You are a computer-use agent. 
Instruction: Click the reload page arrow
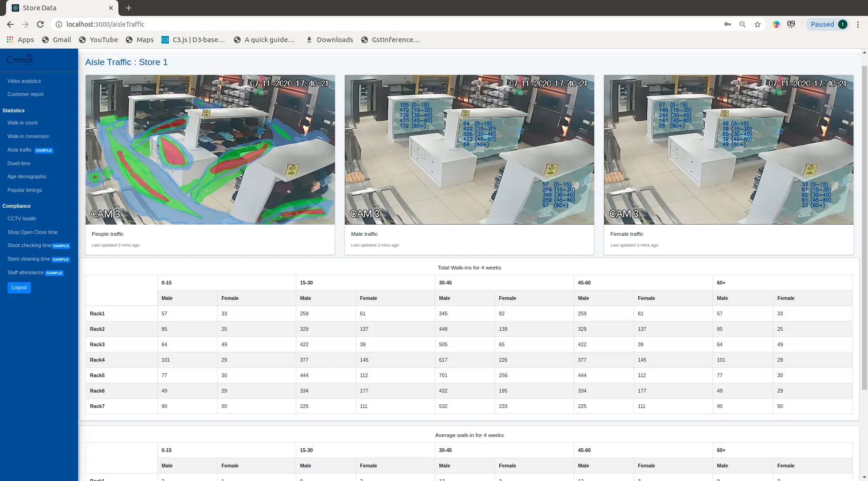(x=40, y=24)
